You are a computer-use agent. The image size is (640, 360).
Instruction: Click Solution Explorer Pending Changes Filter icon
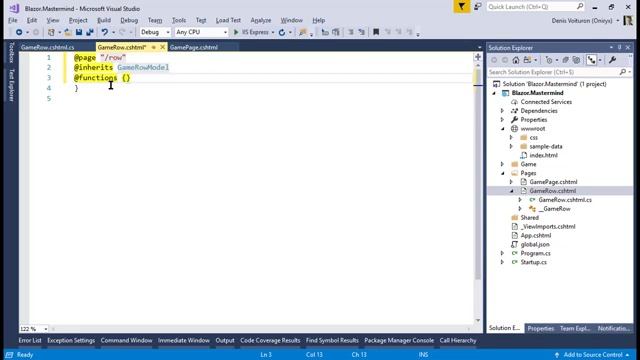(x=549, y=60)
